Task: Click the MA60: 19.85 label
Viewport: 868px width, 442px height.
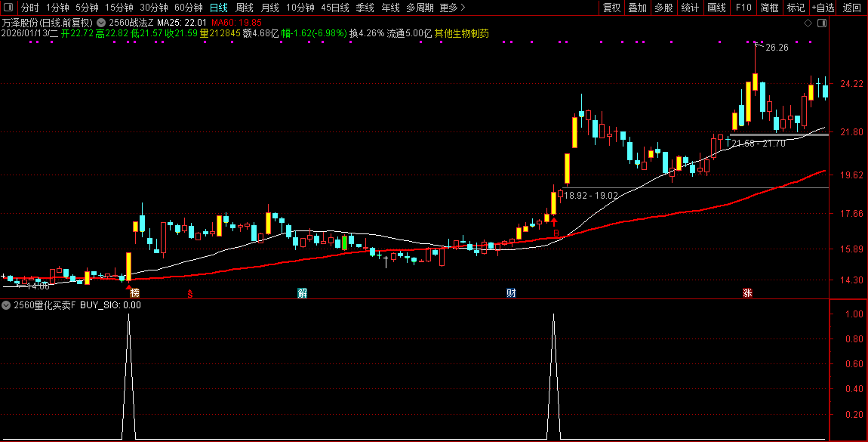Action: 236,23
